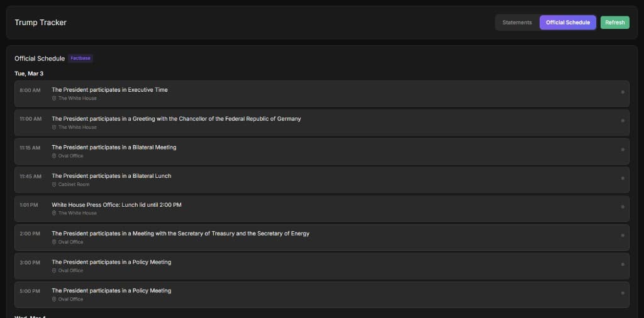Click location pin icon for 8:00 AM Executive Time
Screen dimensions: 644x318
pos(54,99)
